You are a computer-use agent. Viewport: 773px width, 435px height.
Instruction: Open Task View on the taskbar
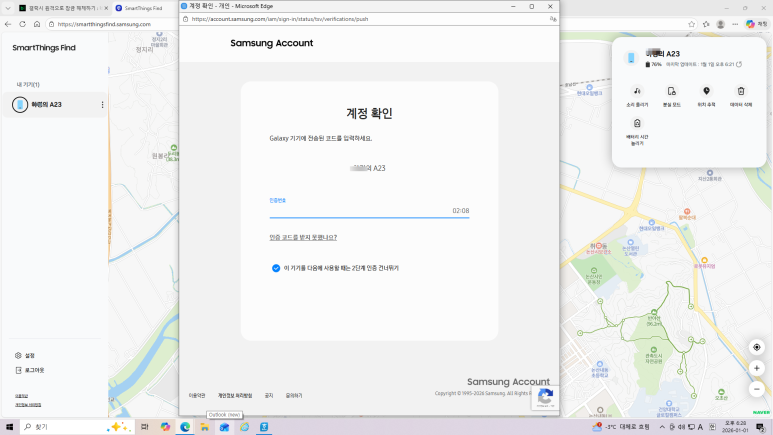pos(144,427)
